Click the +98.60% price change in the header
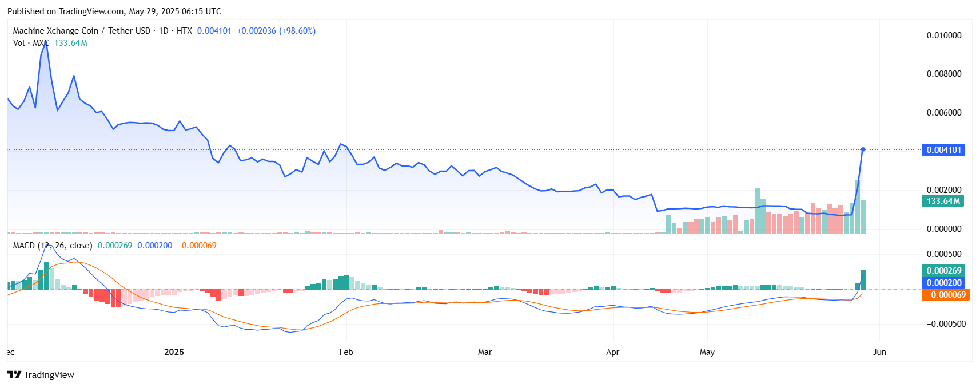Image resolution: width=980 pixels, height=387 pixels. pyautogui.click(x=297, y=31)
